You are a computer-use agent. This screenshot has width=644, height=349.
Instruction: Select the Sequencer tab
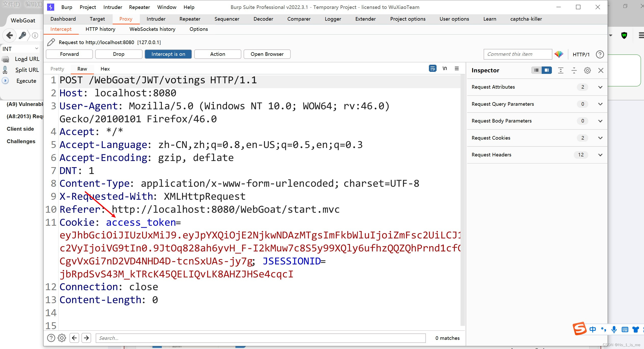tap(226, 19)
